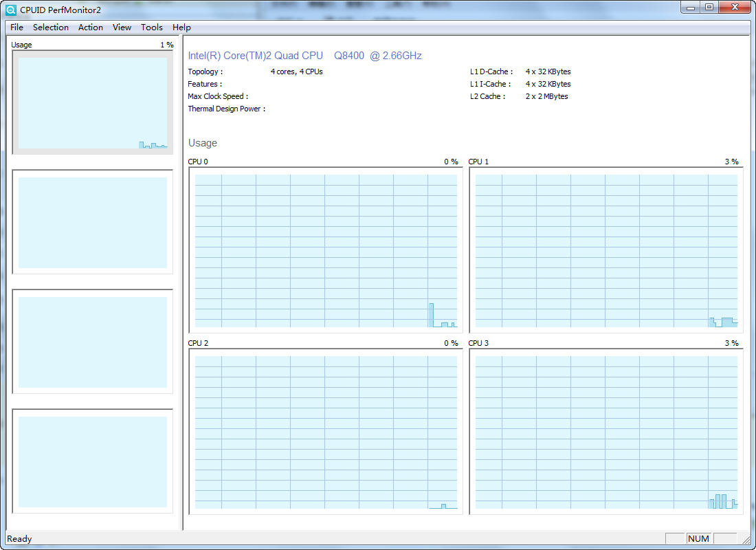
Task: Select the Usage thumbnail graph in sidebar
Action: [x=93, y=102]
